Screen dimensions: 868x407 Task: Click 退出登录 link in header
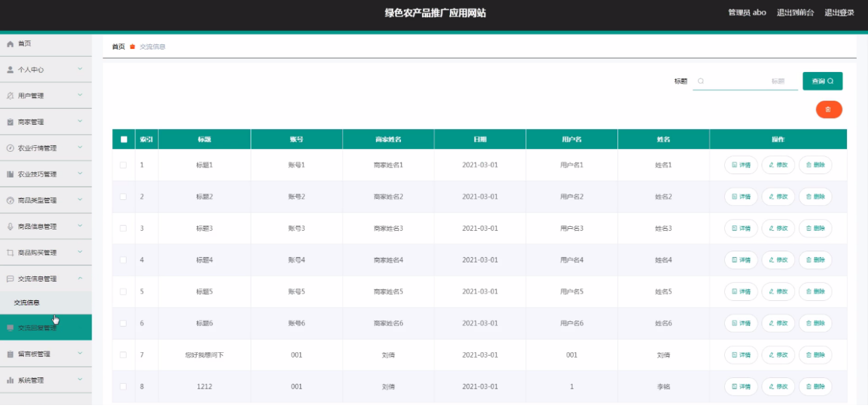839,13
